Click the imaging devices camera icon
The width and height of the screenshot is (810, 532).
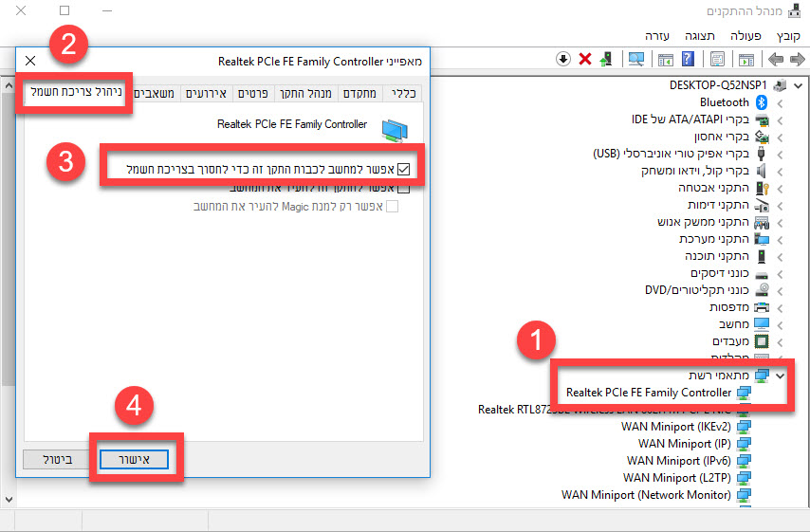(x=762, y=205)
